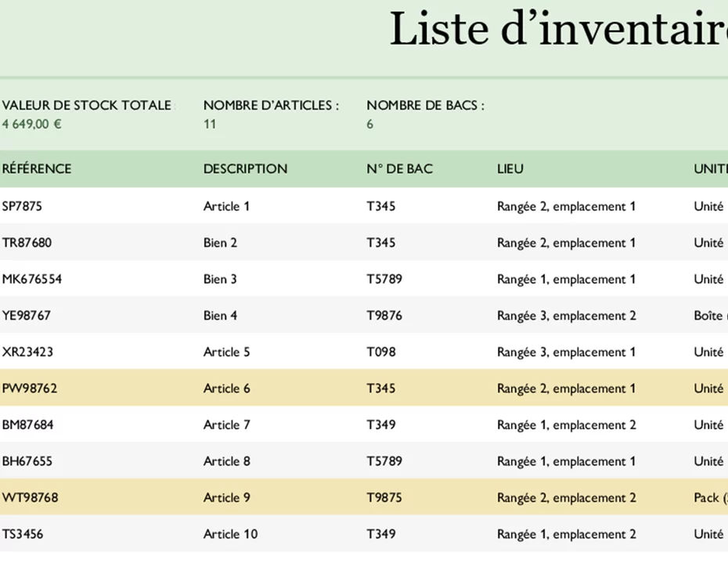This screenshot has height=564, width=728.
Task: Click bin number T9876
Action: tap(384, 316)
